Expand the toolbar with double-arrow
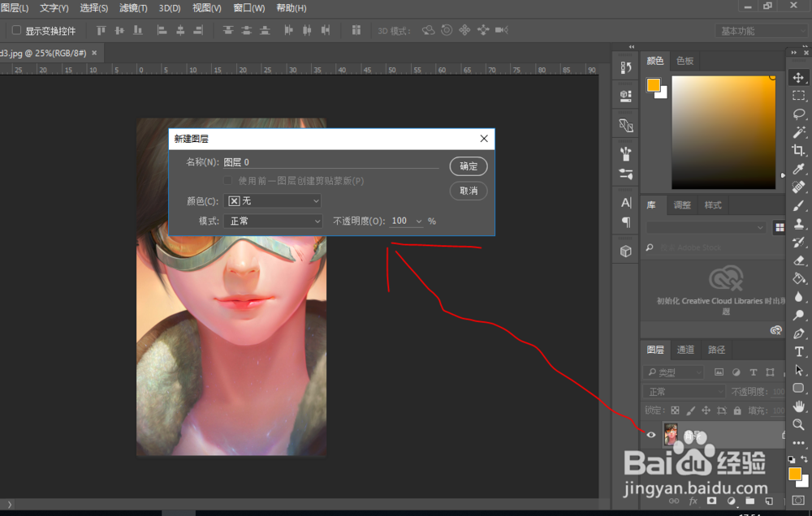The image size is (812, 516). point(794,53)
